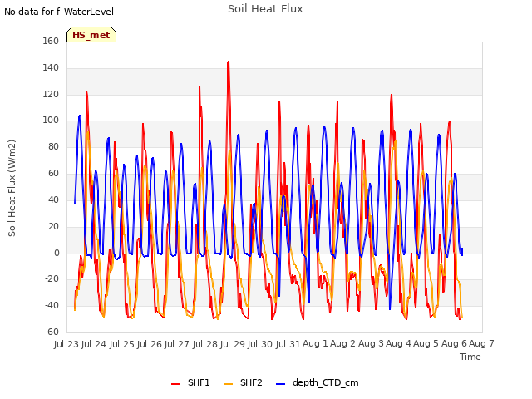
Task: Click the Jul 27 x-axis date label
Action: click(177, 344)
